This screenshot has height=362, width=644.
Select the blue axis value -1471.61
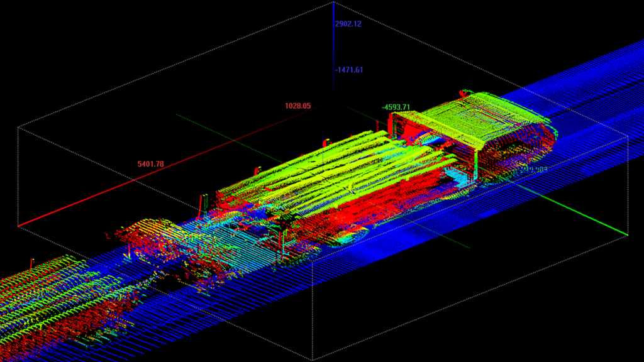[349, 70]
